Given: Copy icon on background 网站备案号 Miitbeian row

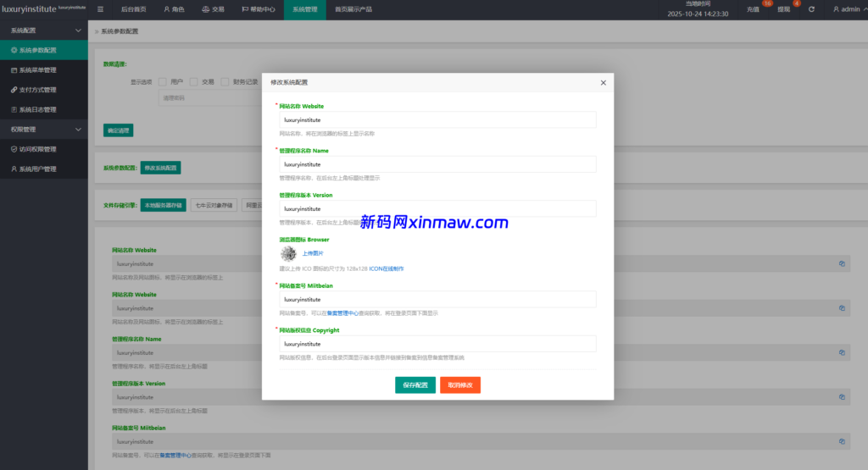Looking at the screenshot, I should pos(842,441).
